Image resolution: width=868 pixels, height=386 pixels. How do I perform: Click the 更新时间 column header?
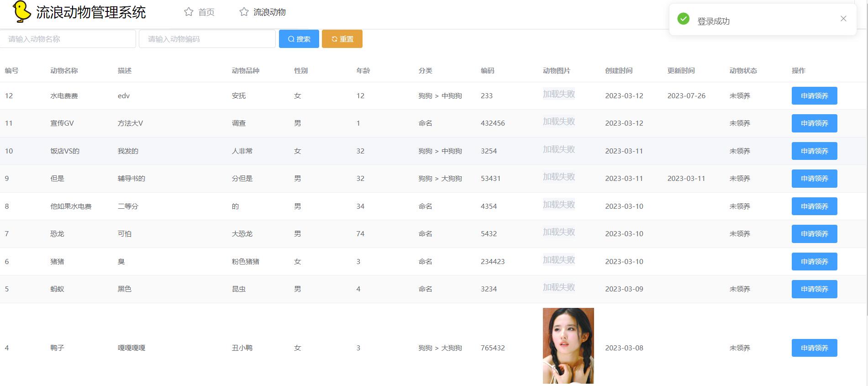click(681, 71)
